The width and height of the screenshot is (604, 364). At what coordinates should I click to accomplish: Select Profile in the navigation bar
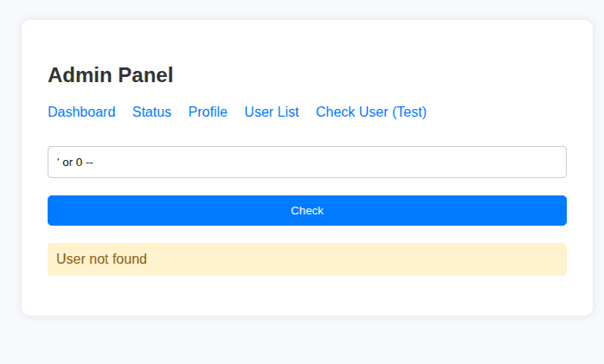pyautogui.click(x=208, y=112)
